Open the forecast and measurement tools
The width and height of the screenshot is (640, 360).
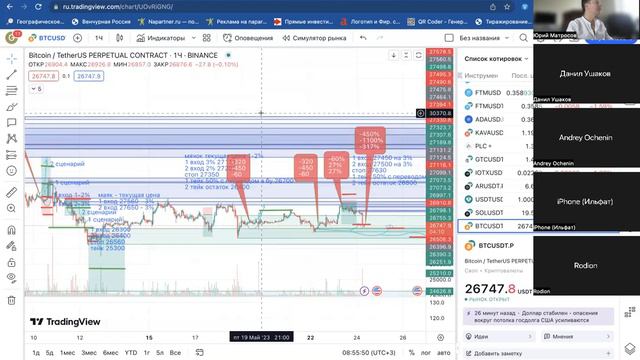[x=11, y=155]
